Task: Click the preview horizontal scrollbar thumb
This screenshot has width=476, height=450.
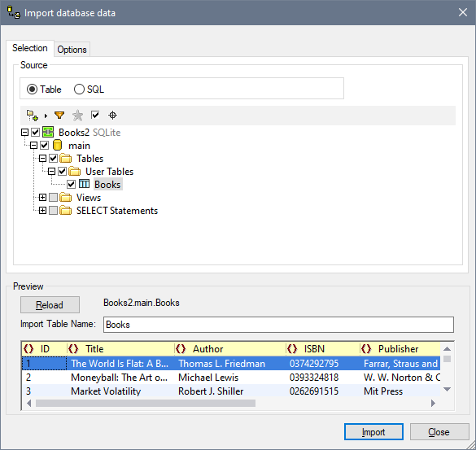Action: click(x=146, y=404)
